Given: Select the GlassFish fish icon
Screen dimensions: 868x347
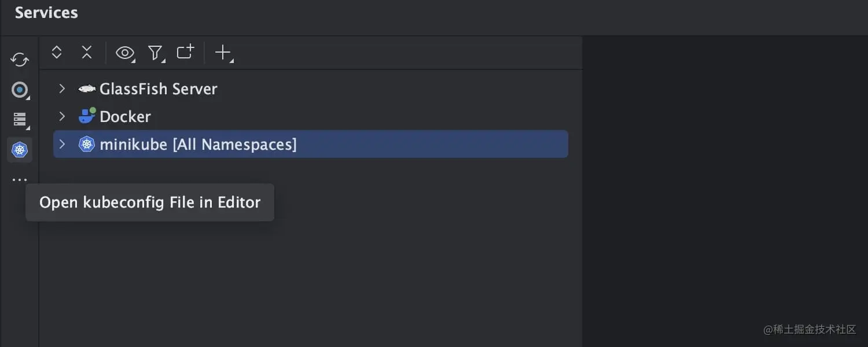Looking at the screenshot, I should pyautogui.click(x=86, y=88).
